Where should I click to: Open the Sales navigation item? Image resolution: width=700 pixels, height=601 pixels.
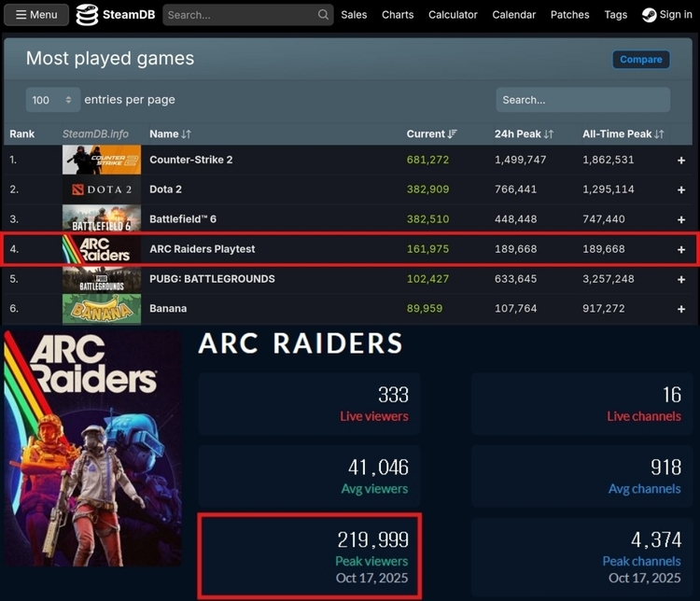pos(354,15)
